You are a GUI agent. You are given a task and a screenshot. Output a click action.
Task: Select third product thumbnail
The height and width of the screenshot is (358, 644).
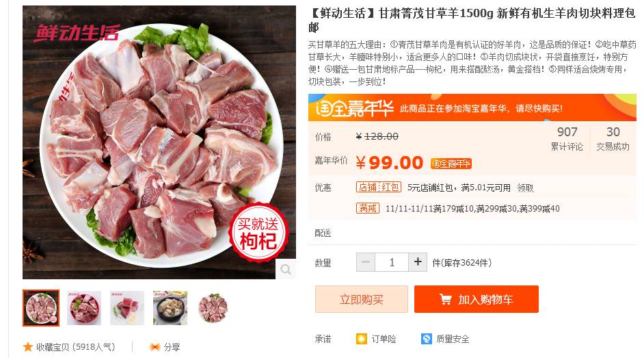click(127, 308)
